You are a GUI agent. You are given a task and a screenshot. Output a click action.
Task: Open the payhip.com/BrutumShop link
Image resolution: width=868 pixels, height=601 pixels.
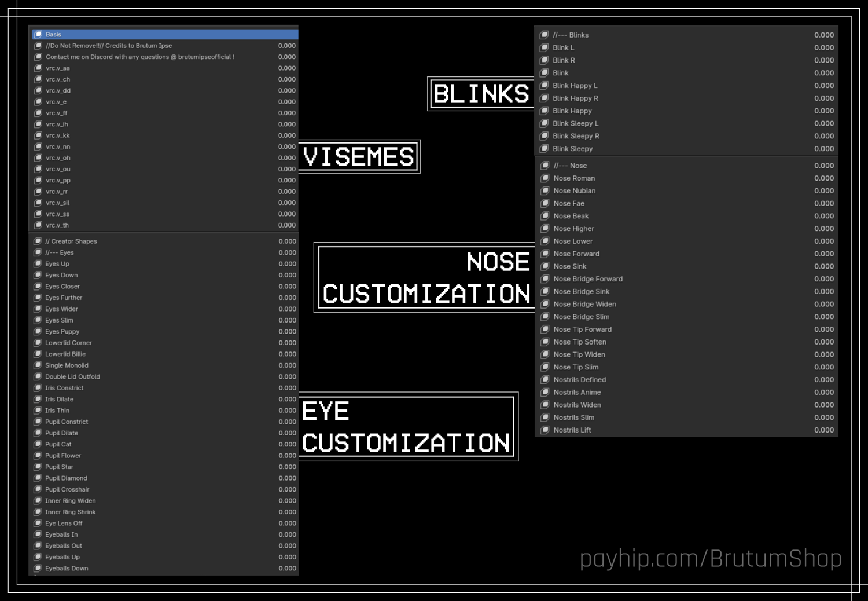point(711,559)
